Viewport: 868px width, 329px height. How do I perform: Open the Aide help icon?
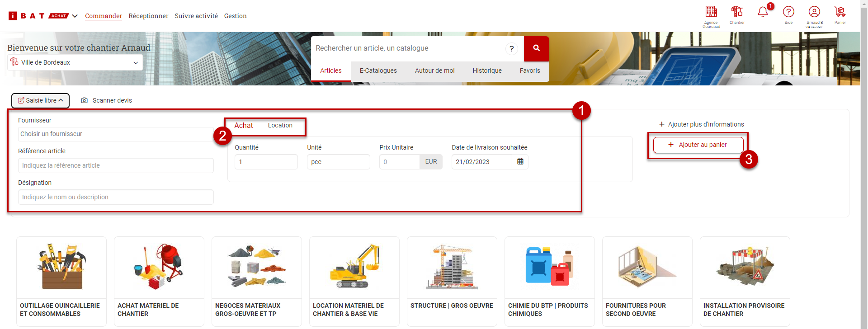tap(788, 12)
